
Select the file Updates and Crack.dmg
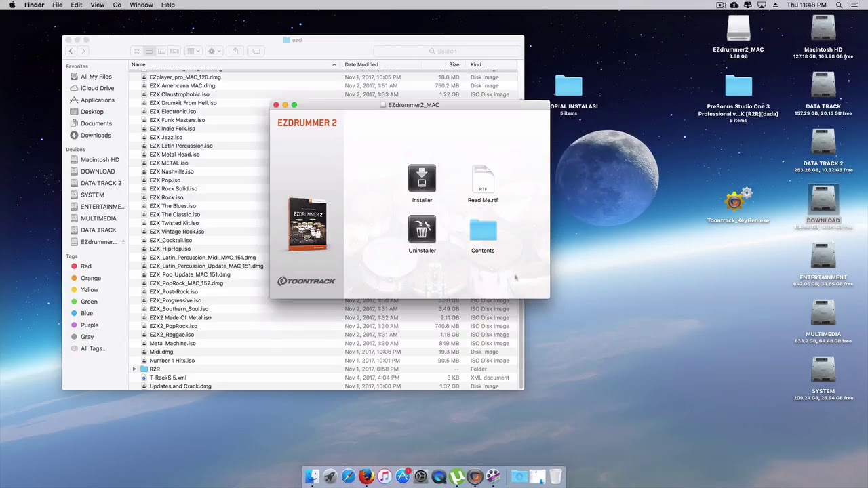click(180, 386)
